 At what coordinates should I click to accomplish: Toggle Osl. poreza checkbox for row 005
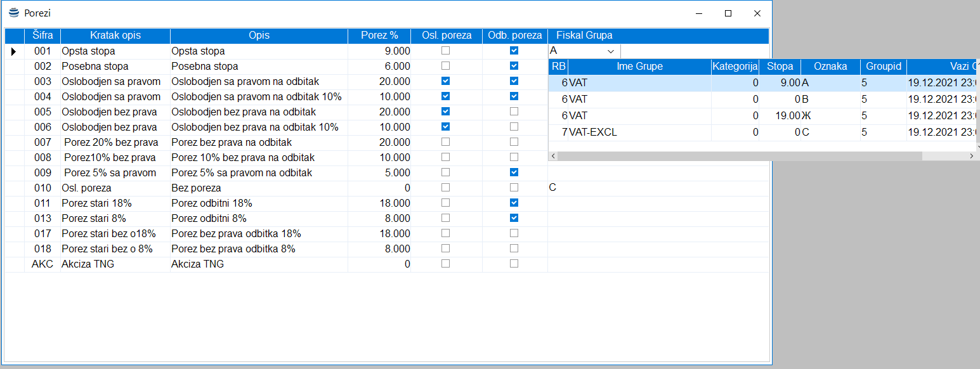pyautogui.click(x=446, y=112)
